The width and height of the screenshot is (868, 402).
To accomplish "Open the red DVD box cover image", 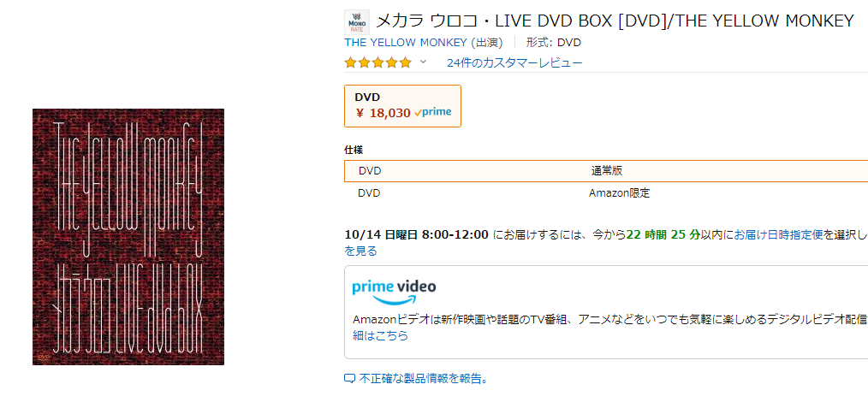I will click(128, 237).
